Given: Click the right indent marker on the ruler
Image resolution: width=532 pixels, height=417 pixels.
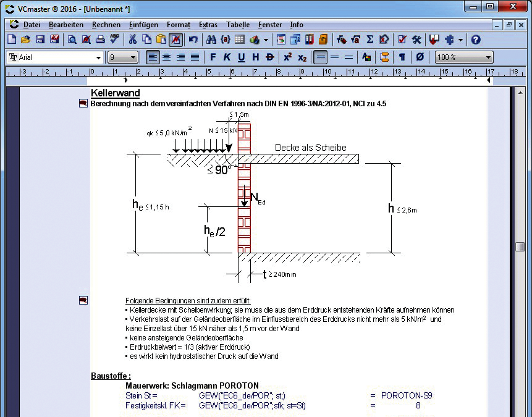Looking at the screenshot, I should [x=489, y=80].
